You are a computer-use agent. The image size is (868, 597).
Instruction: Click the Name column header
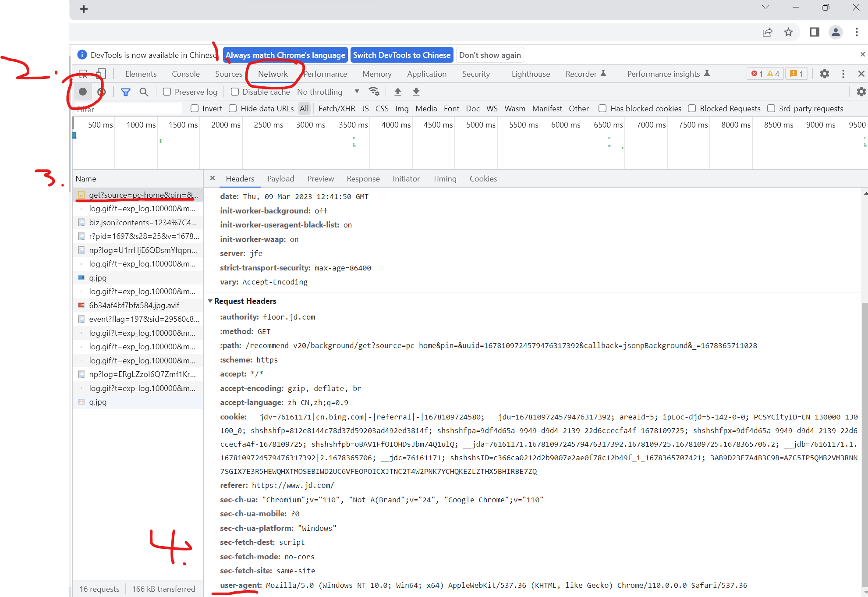click(x=138, y=178)
